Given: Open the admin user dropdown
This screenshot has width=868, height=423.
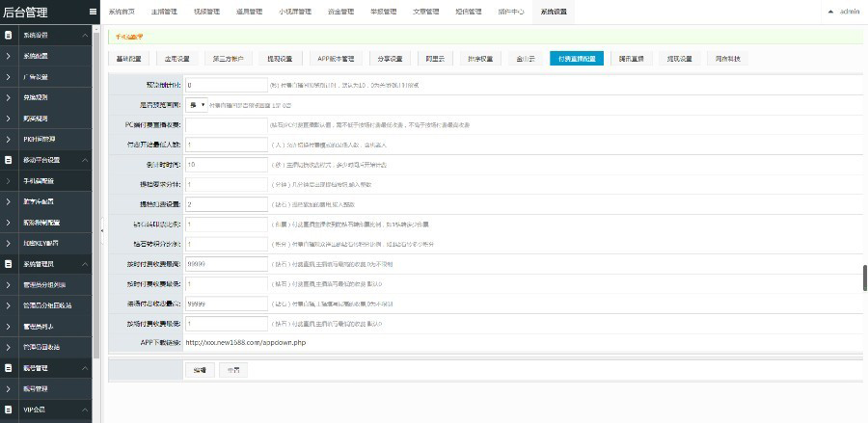Looking at the screenshot, I should click(x=845, y=12).
